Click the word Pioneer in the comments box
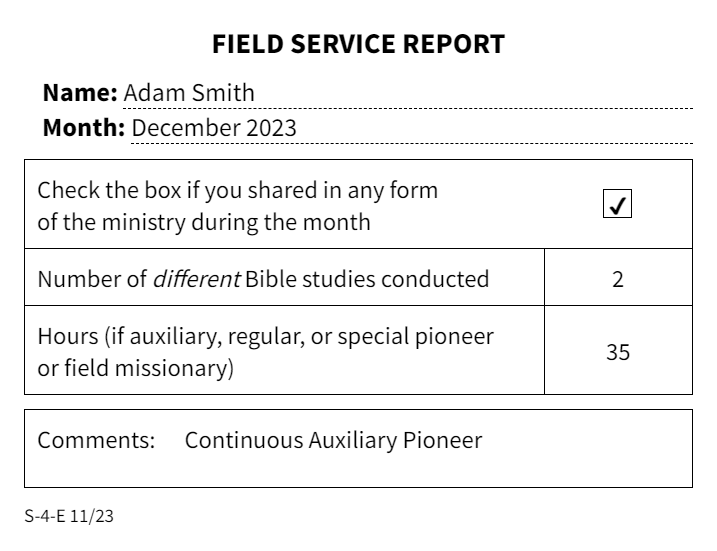The image size is (717, 551). (x=445, y=440)
